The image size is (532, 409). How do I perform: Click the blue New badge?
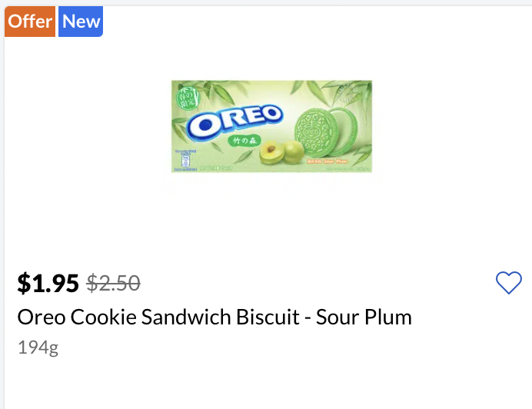click(x=81, y=22)
